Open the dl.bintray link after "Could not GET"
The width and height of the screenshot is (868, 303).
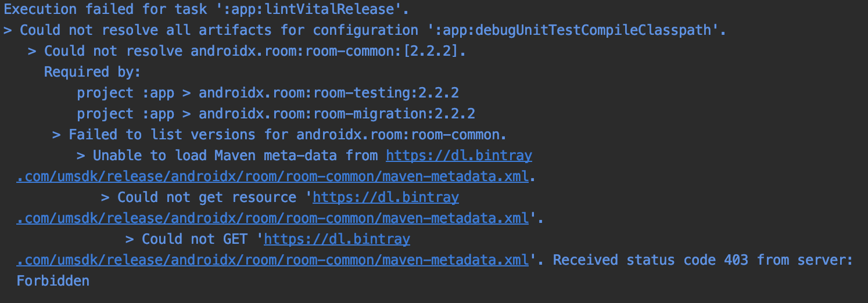pos(337,239)
